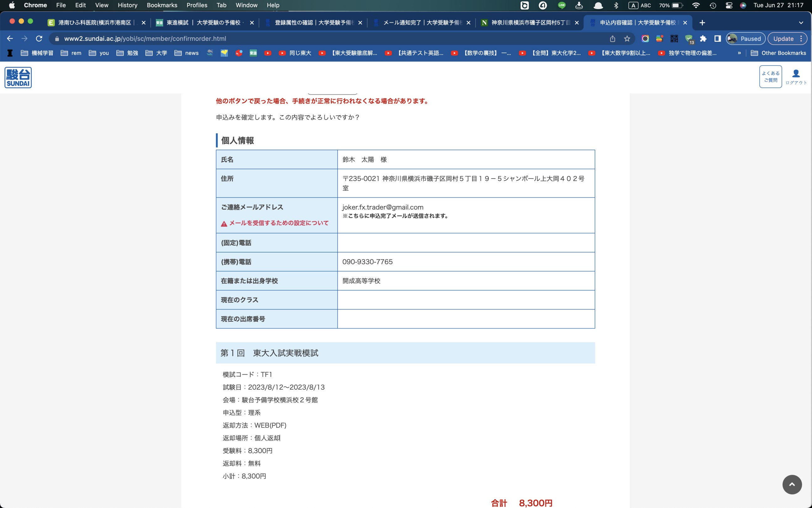The height and width of the screenshot is (508, 812).
Task: Click the browser forward arrow
Action: pos(24,39)
